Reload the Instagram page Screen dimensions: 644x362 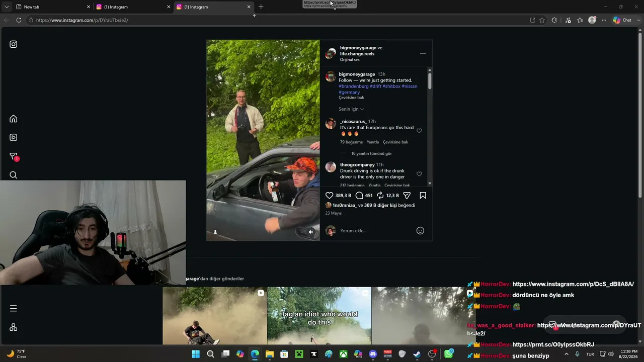tap(19, 20)
